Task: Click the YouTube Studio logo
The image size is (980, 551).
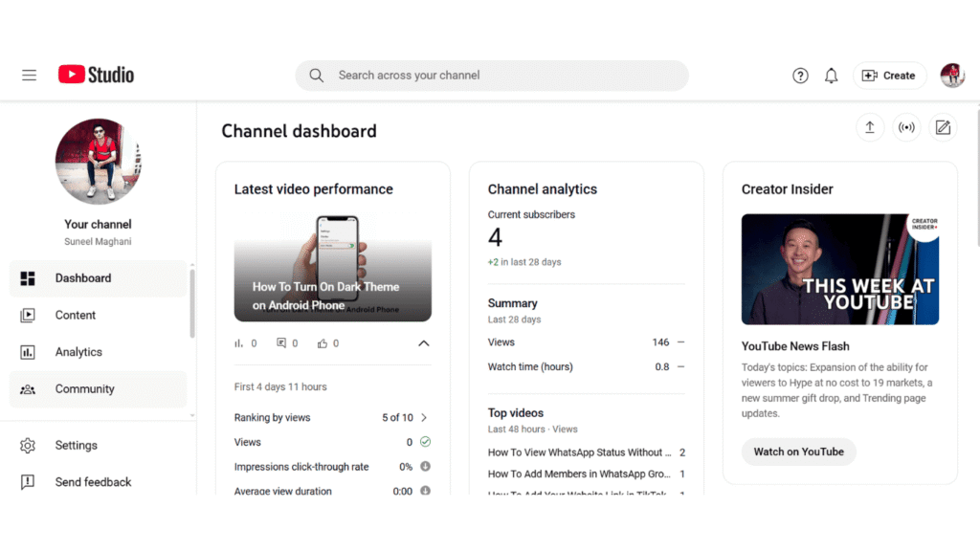Action: pyautogui.click(x=97, y=75)
